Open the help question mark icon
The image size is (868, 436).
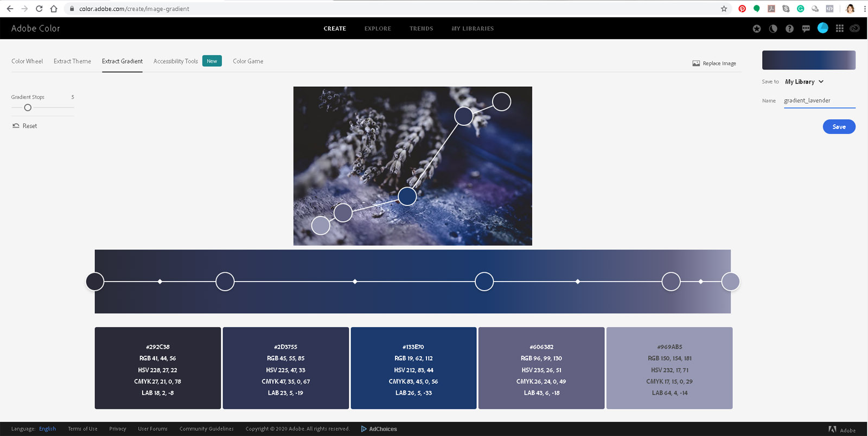789,29
